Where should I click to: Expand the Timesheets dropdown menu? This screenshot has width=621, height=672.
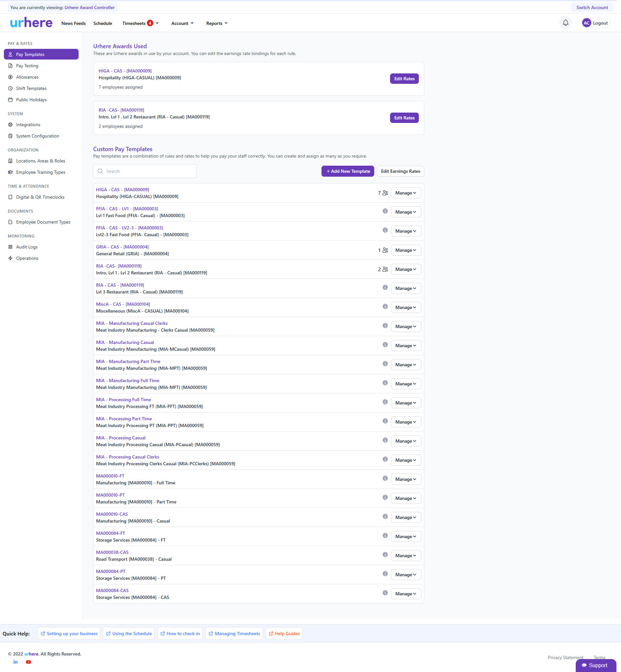140,23
